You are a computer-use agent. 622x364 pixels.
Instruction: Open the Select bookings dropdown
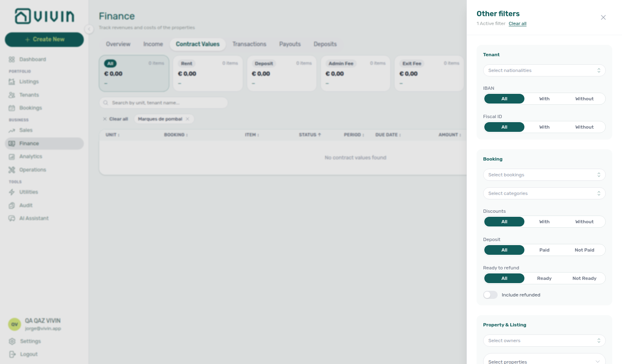[544, 175]
